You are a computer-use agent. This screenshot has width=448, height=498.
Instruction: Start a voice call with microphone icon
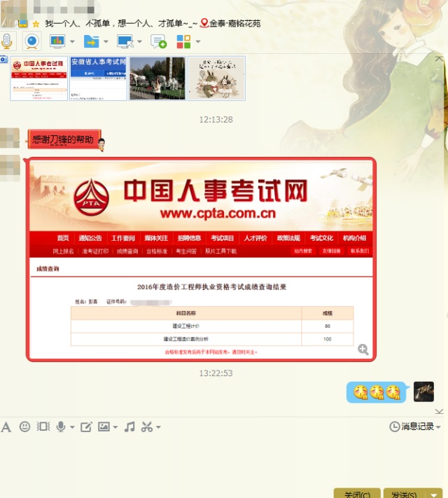tap(7, 41)
